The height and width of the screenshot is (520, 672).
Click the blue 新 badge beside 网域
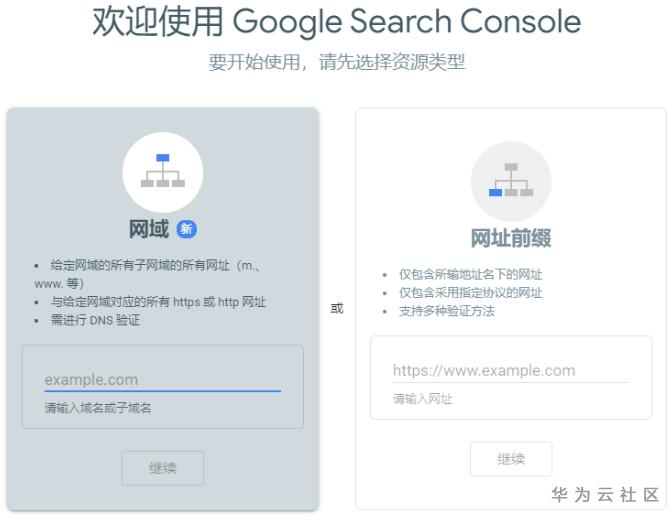point(186,229)
